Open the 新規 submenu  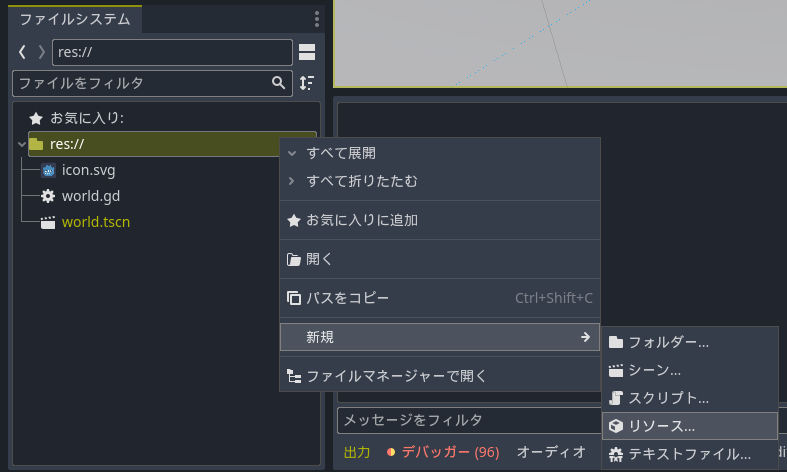point(440,337)
